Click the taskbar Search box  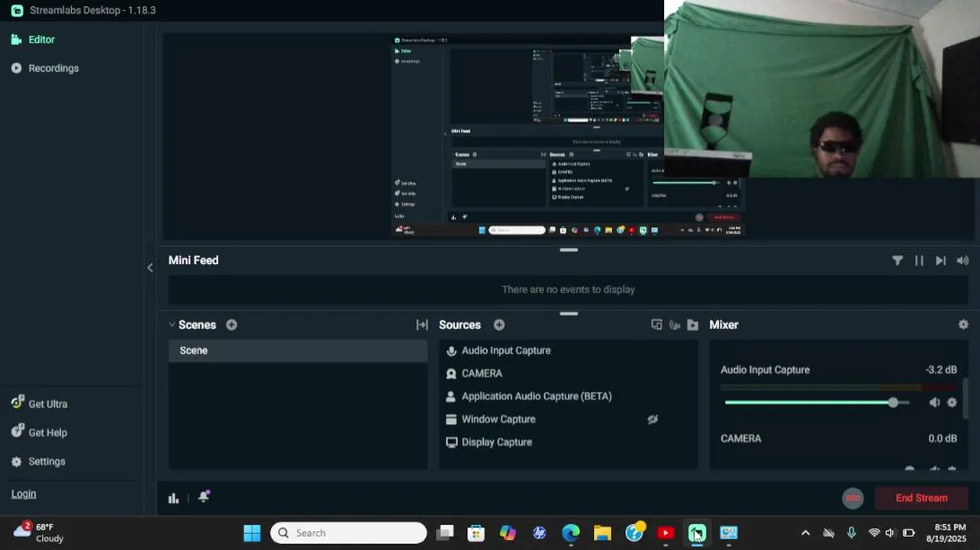(349, 533)
